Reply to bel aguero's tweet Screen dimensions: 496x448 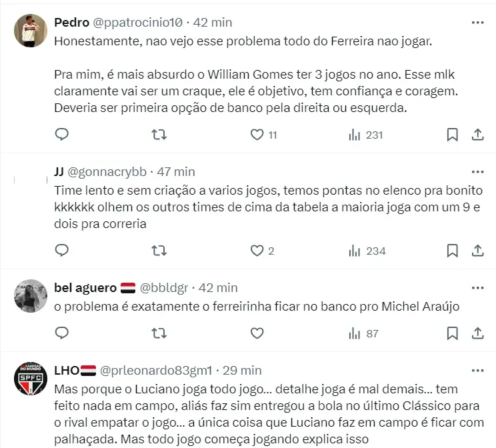point(61,333)
